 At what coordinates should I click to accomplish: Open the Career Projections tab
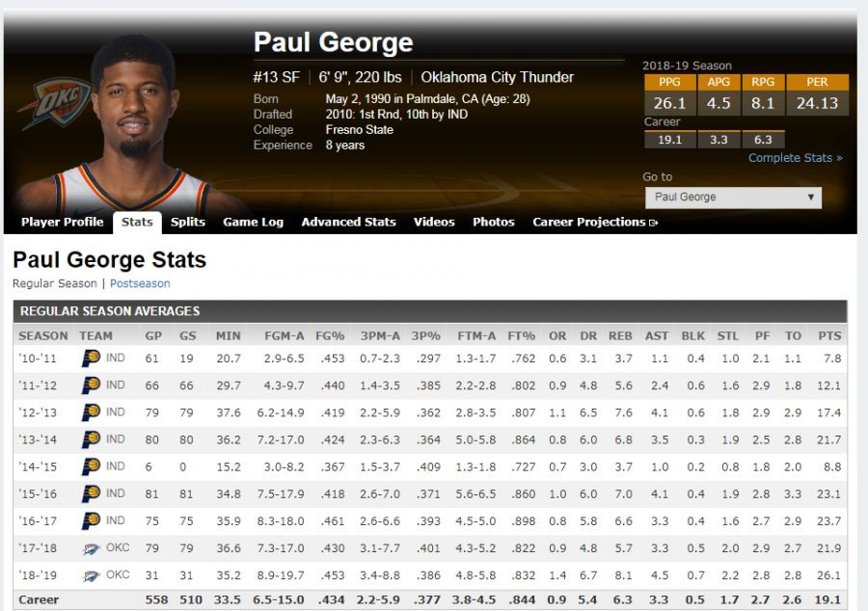click(x=589, y=222)
